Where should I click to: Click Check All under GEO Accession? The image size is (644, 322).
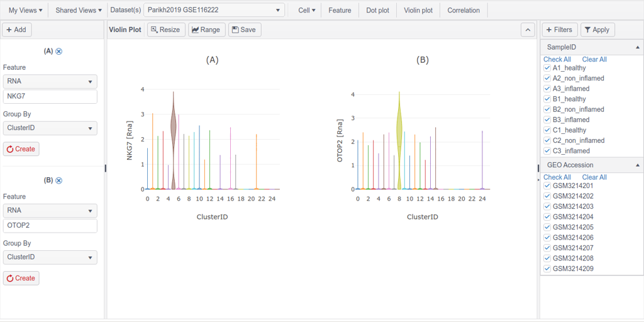pyautogui.click(x=557, y=177)
